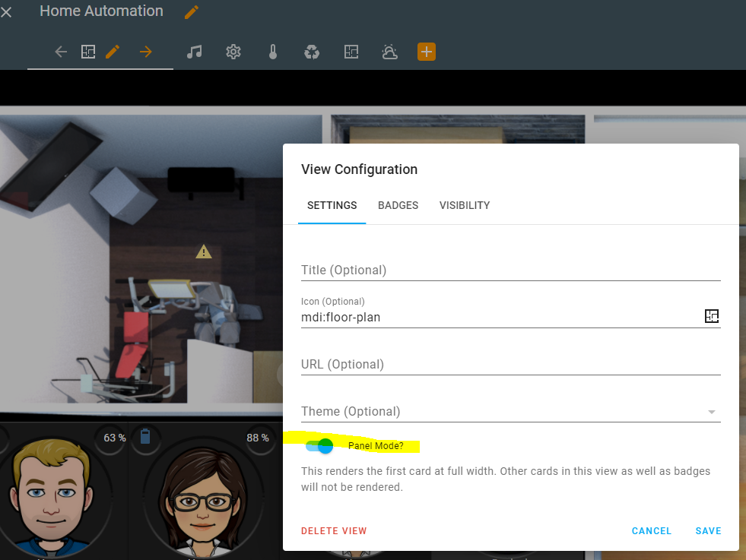Image resolution: width=746 pixels, height=560 pixels.
Task: Move view right with orange arrow
Action: tap(145, 52)
